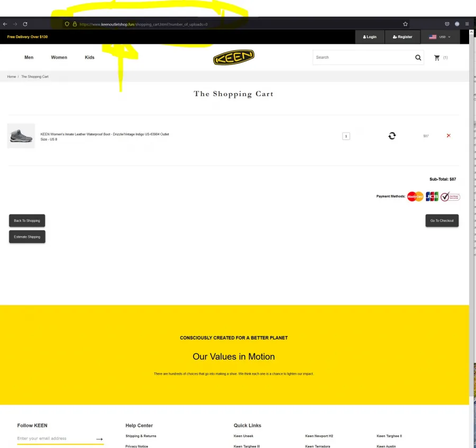The height and width of the screenshot is (448, 476).
Task: Click the quantity field showing 1
Action: click(x=346, y=136)
